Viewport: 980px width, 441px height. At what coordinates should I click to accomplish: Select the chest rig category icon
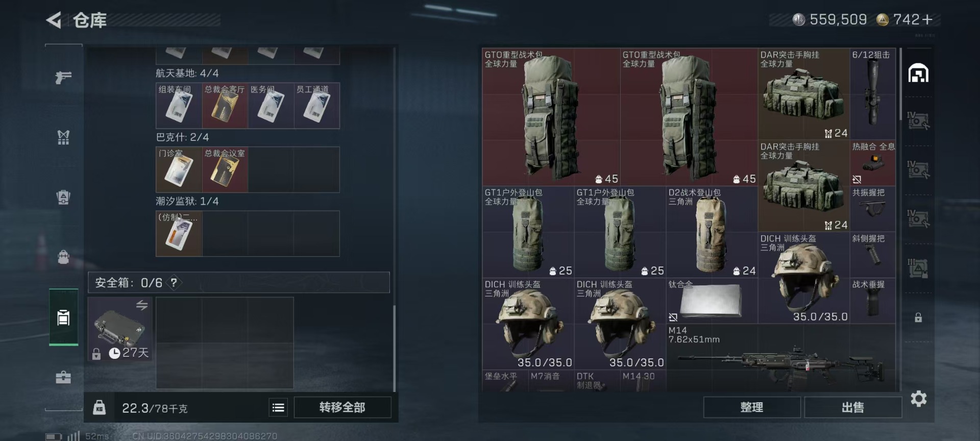coord(63,197)
